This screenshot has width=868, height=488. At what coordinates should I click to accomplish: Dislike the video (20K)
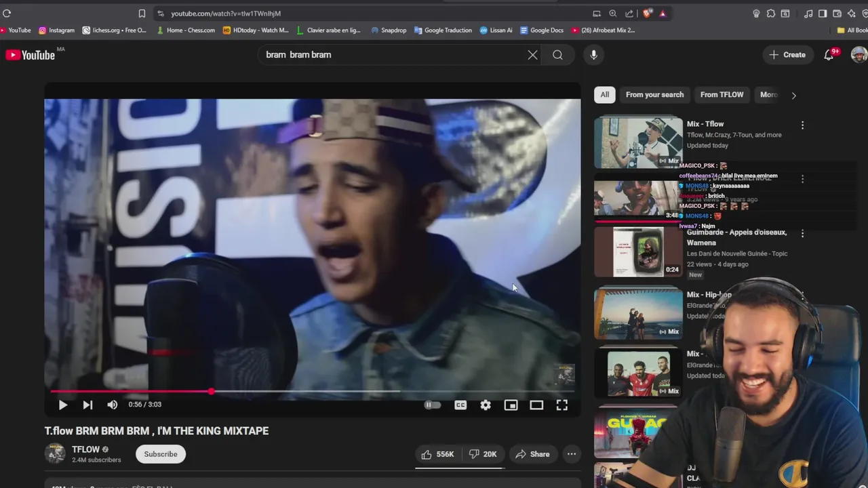[x=484, y=454]
